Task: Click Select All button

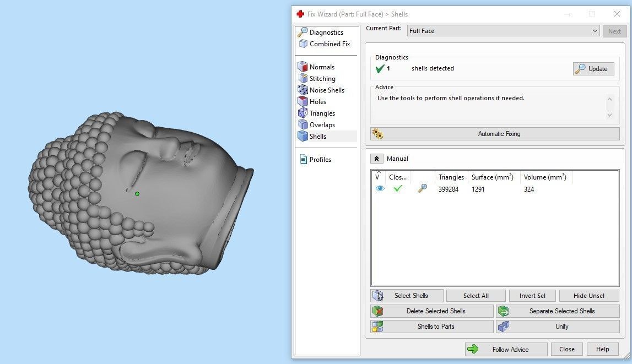Action: 476,296
